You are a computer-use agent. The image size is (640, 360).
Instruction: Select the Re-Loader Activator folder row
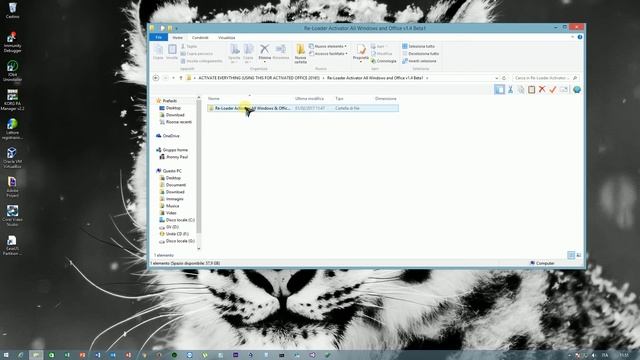point(302,108)
